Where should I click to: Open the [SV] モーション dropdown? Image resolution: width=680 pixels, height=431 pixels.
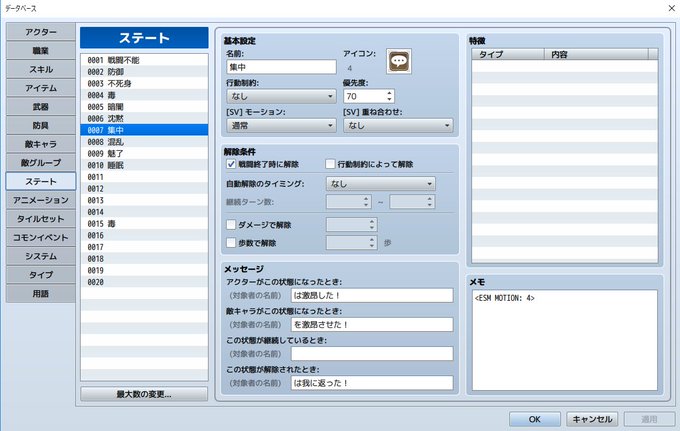click(x=281, y=125)
